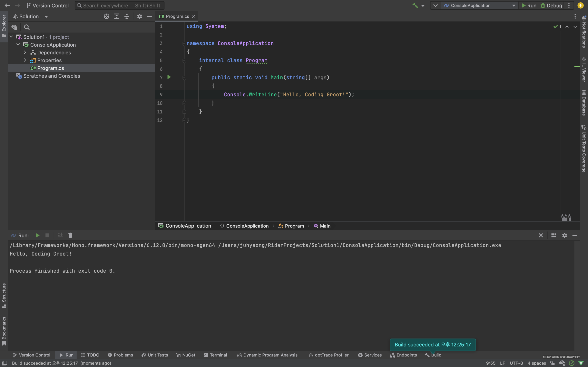Open the Solution panel's gear settings
The height and width of the screenshot is (367, 588).
(x=140, y=16)
